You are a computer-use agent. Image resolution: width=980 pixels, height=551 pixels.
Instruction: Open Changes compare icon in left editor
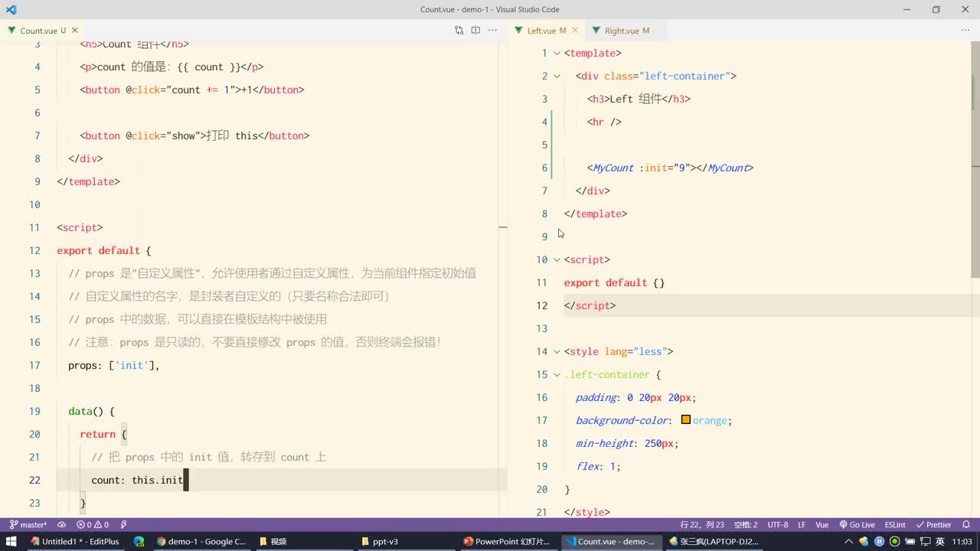(459, 31)
